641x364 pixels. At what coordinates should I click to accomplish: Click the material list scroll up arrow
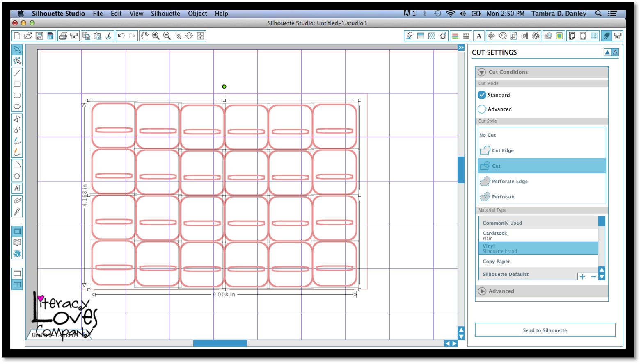[602, 270]
